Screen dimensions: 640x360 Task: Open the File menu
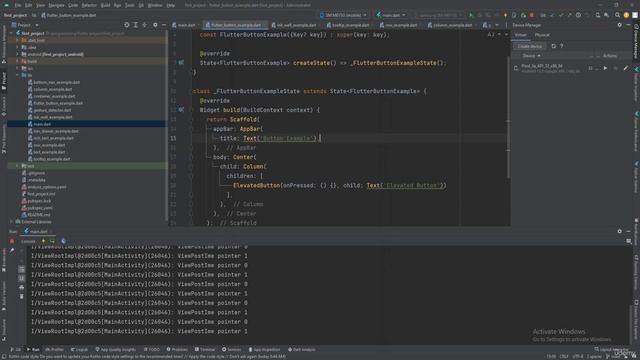18,5
